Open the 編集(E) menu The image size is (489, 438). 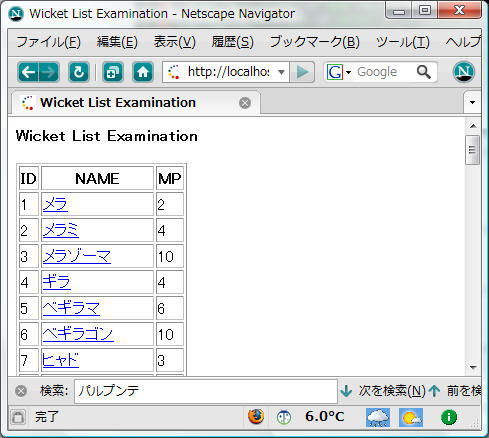(117, 42)
